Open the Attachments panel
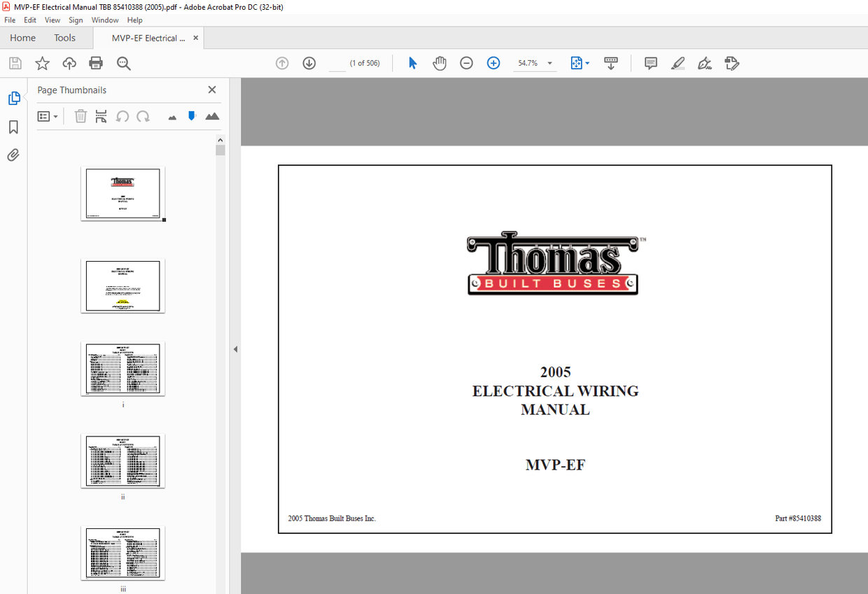 (x=14, y=155)
